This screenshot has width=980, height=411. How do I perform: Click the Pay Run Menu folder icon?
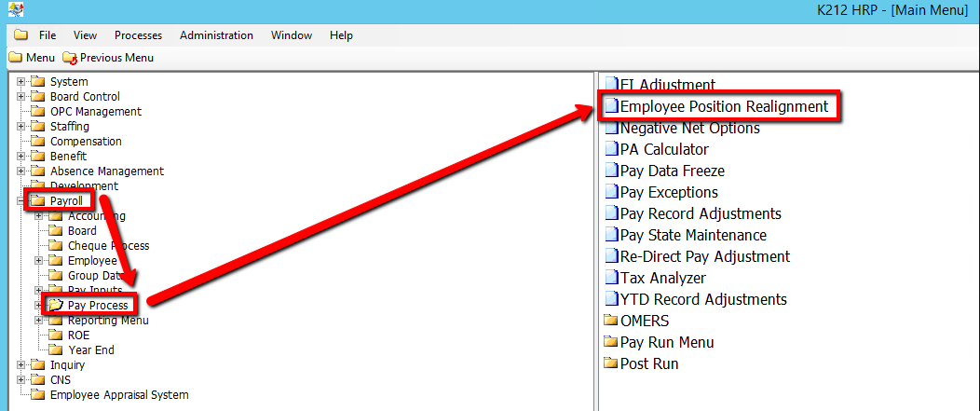pos(611,342)
